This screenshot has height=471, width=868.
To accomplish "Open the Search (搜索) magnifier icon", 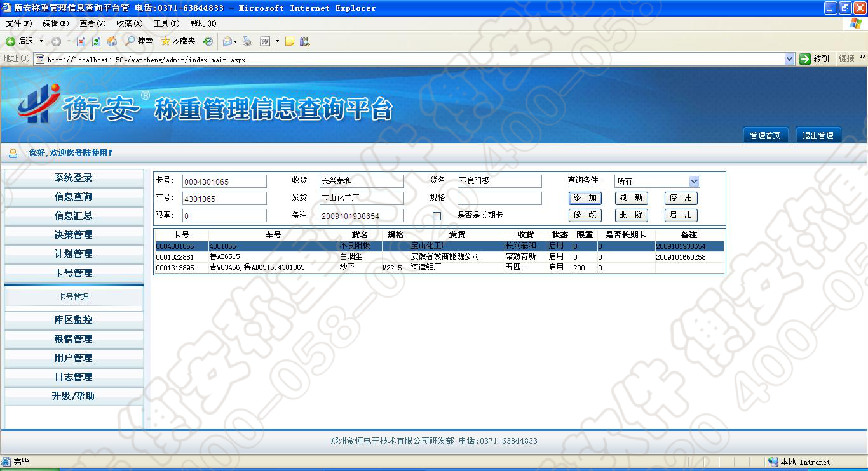I will click(130, 41).
